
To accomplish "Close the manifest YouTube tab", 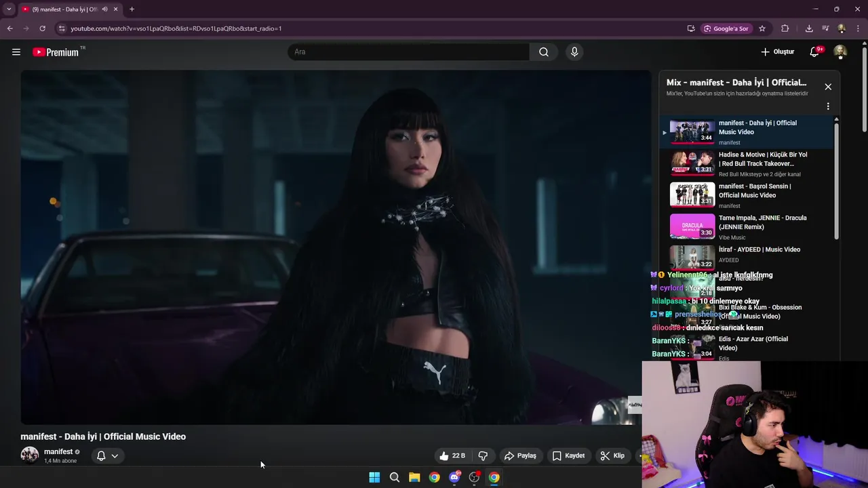I will click(x=116, y=9).
